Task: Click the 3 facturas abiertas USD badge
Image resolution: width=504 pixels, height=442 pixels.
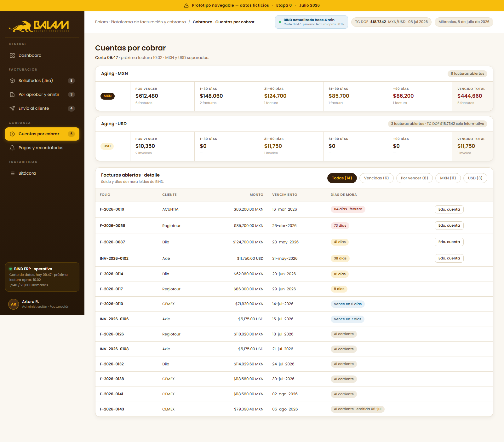Action: pos(438,124)
